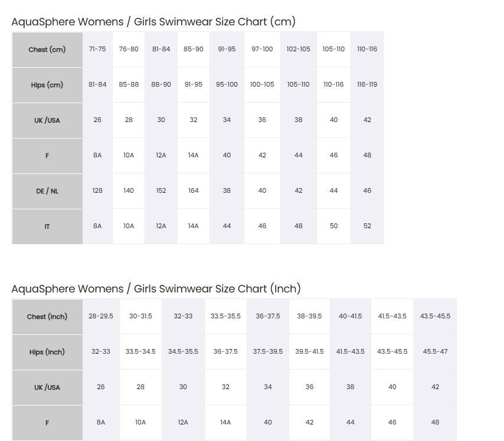Select the 164 DE / NL size cell
The width and height of the screenshot is (504, 441).
click(193, 190)
